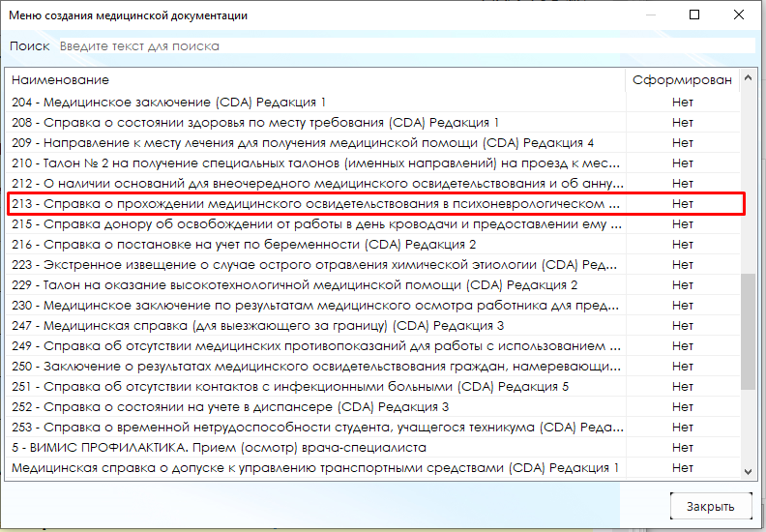
Task: Click the scrollbar down arrow
Action: click(x=748, y=471)
